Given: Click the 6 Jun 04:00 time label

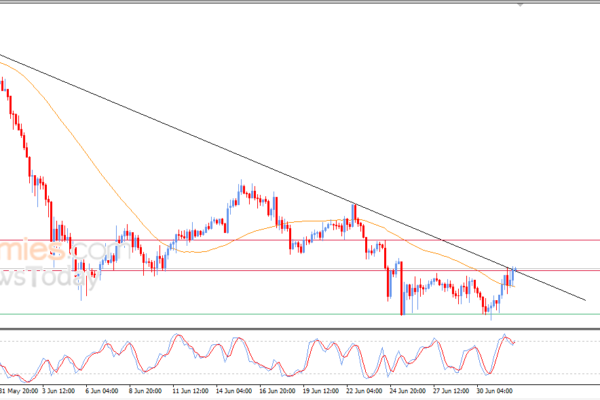Looking at the screenshot, I should point(101,391).
